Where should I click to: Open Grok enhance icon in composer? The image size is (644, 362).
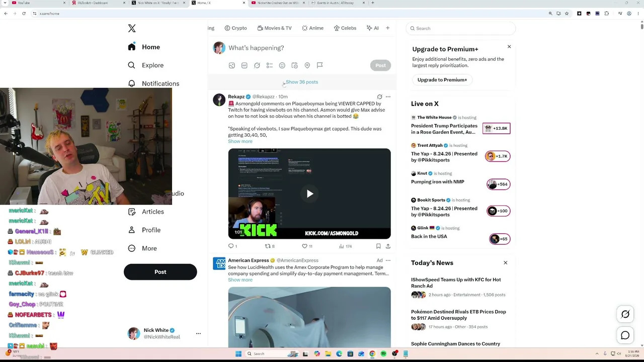pyautogui.click(x=257, y=65)
